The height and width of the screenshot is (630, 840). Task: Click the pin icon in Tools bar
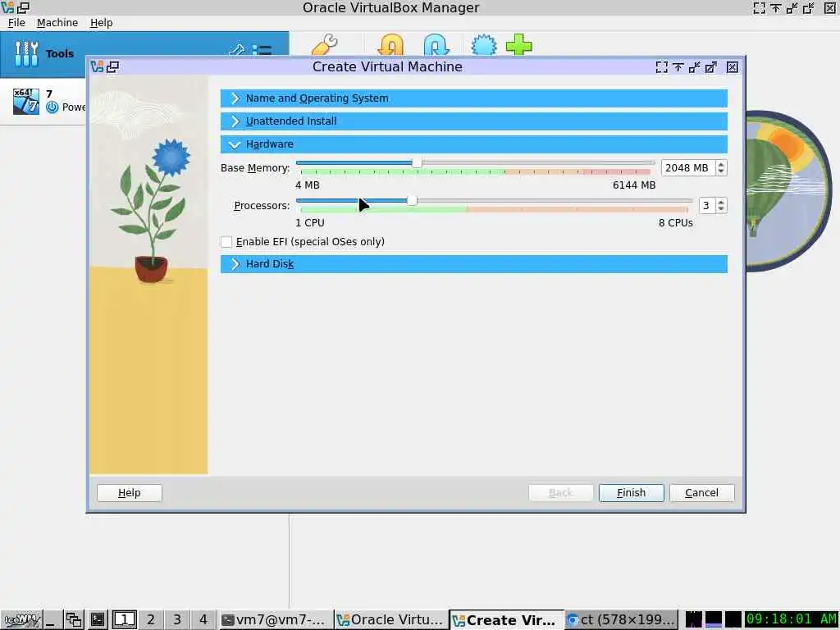[236, 51]
